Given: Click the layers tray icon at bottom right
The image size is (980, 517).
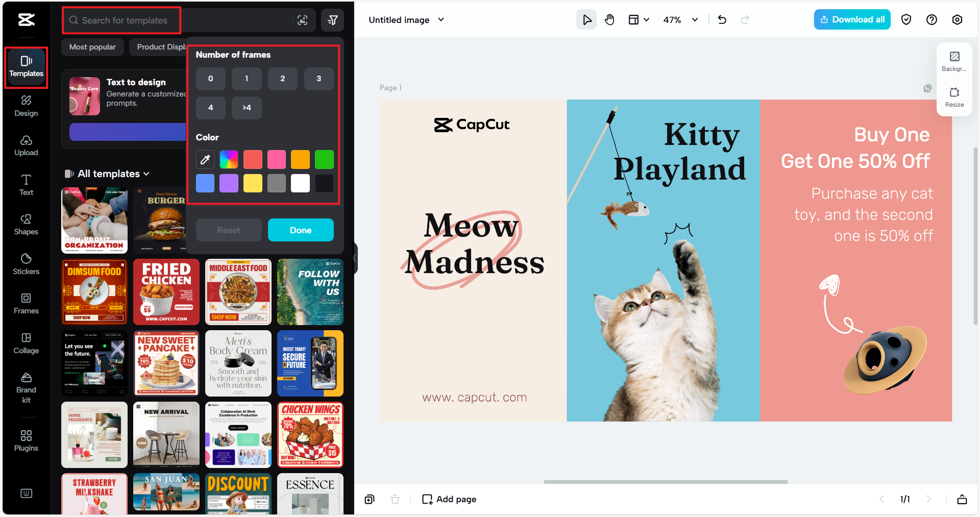Looking at the screenshot, I should pos(962,499).
